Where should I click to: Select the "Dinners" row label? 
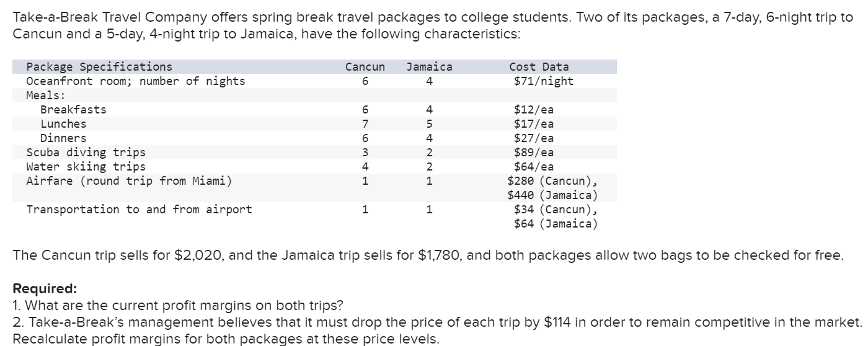[63, 138]
